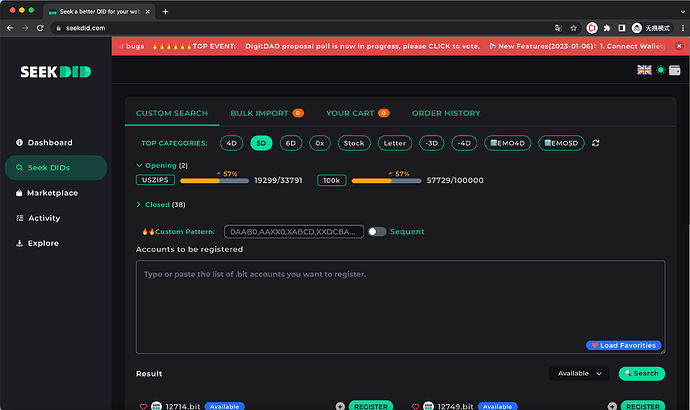Image resolution: width=690 pixels, height=410 pixels.
Task: View the Order History tab
Action: pos(446,113)
